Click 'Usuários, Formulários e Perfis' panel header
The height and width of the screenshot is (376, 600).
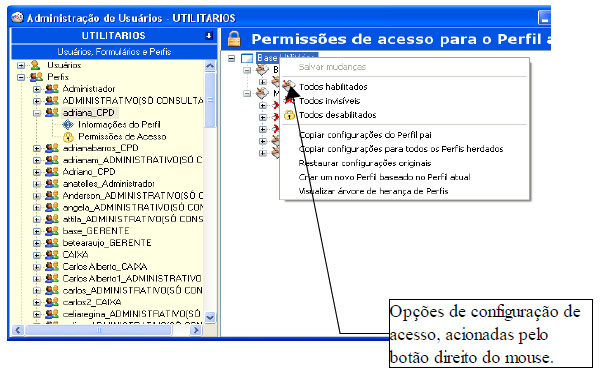114,52
